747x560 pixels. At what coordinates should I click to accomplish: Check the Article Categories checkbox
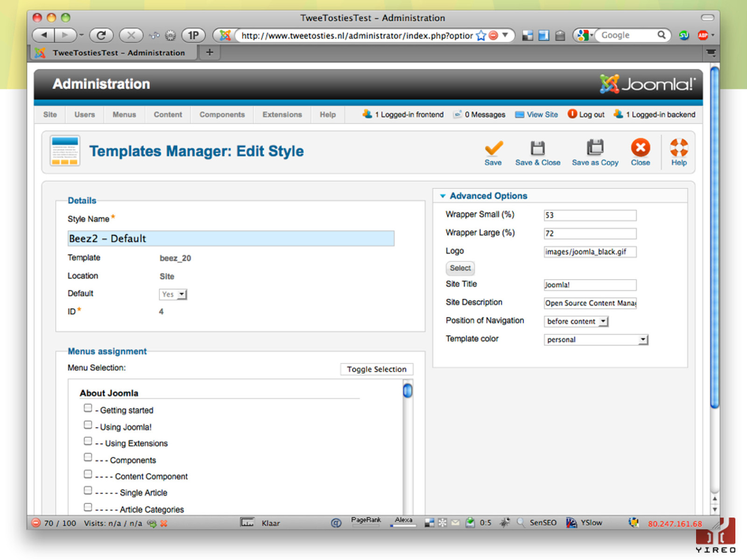(88, 507)
